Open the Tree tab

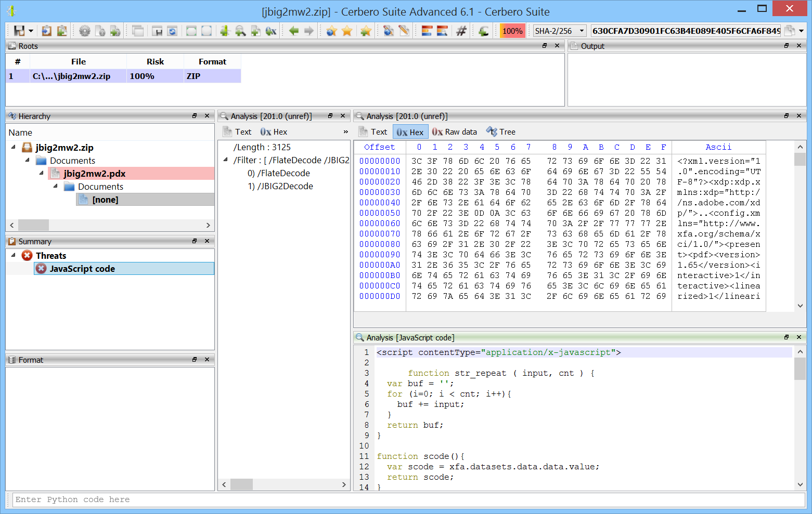tap(501, 132)
